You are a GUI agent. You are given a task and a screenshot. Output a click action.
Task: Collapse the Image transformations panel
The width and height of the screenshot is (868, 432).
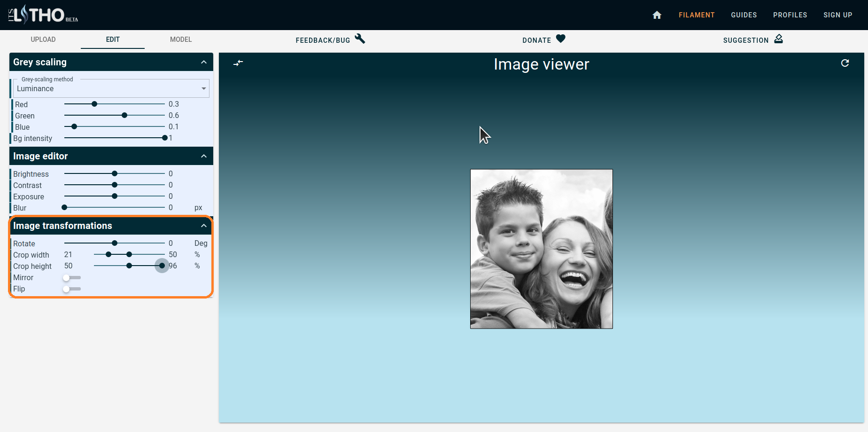tap(204, 226)
